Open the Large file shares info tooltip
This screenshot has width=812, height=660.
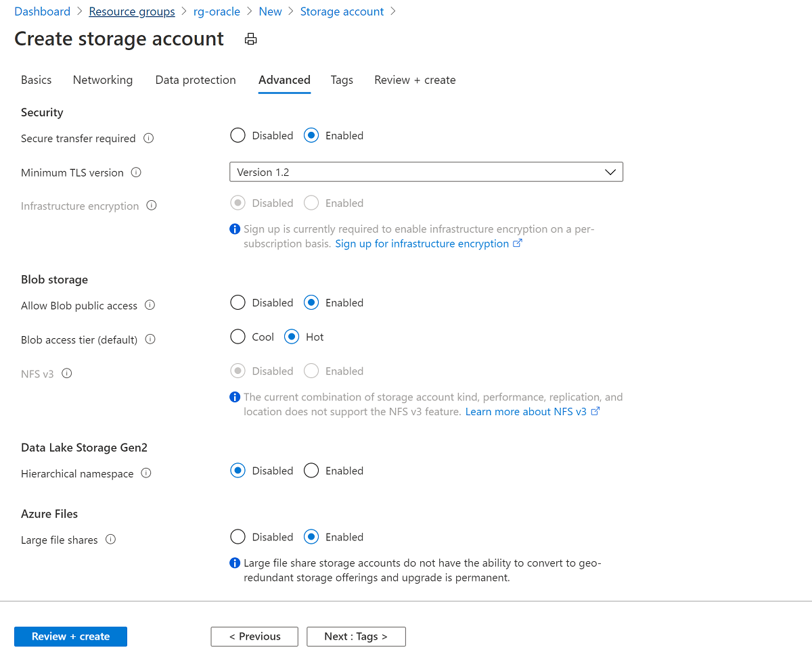[x=110, y=540]
